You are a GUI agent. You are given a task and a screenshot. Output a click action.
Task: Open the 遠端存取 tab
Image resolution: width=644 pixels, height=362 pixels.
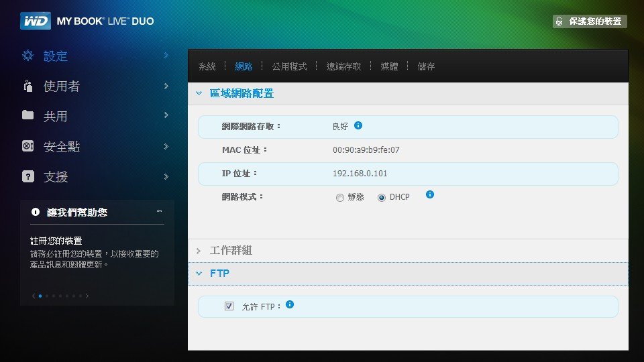tap(343, 66)
